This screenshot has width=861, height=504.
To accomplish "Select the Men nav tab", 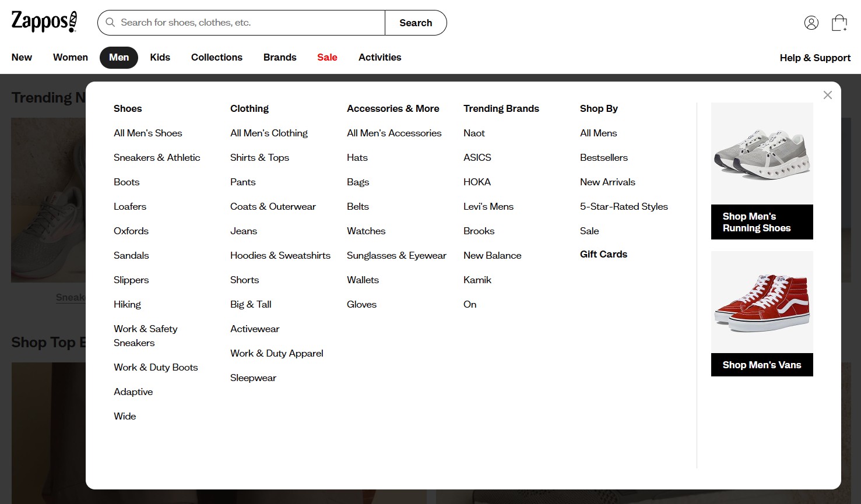I will click(119, 57).
